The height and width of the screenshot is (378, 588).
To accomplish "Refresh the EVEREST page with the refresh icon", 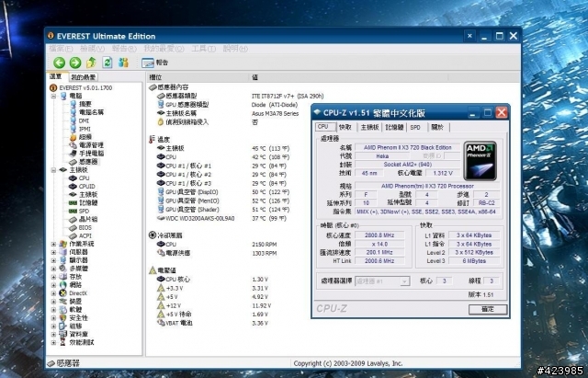I will [x=107, y=63].
